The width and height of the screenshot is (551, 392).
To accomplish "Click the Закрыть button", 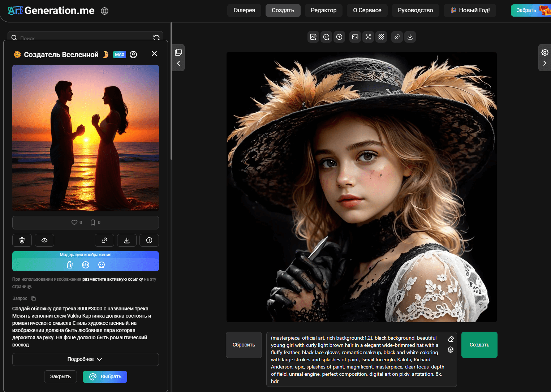I will pos(61,377).
